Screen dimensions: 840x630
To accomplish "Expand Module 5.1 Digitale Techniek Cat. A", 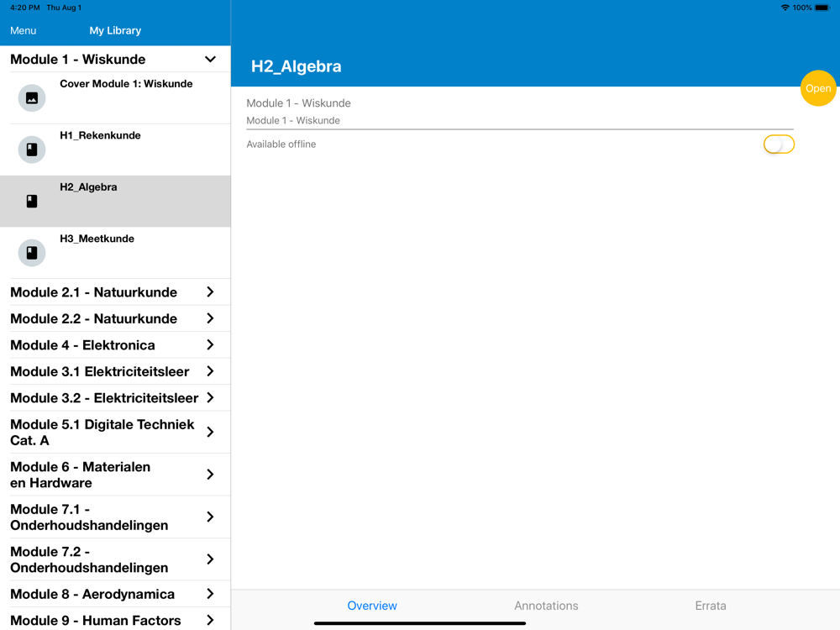I will [115, 433].
